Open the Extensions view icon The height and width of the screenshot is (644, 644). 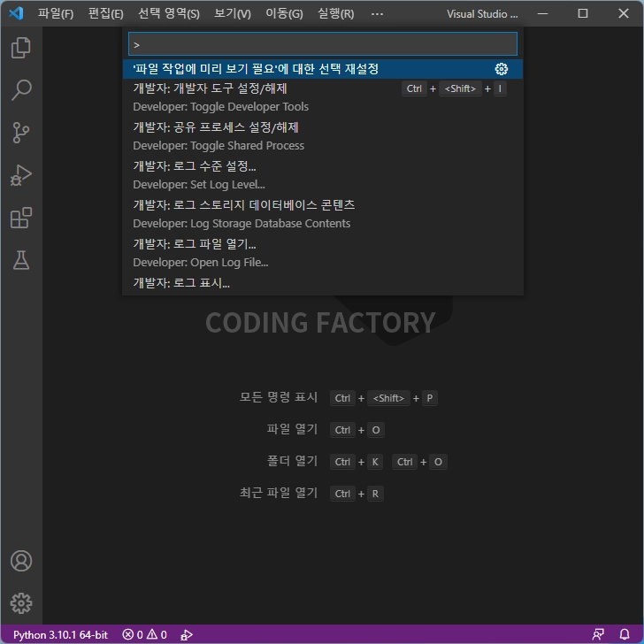[21, 218]
